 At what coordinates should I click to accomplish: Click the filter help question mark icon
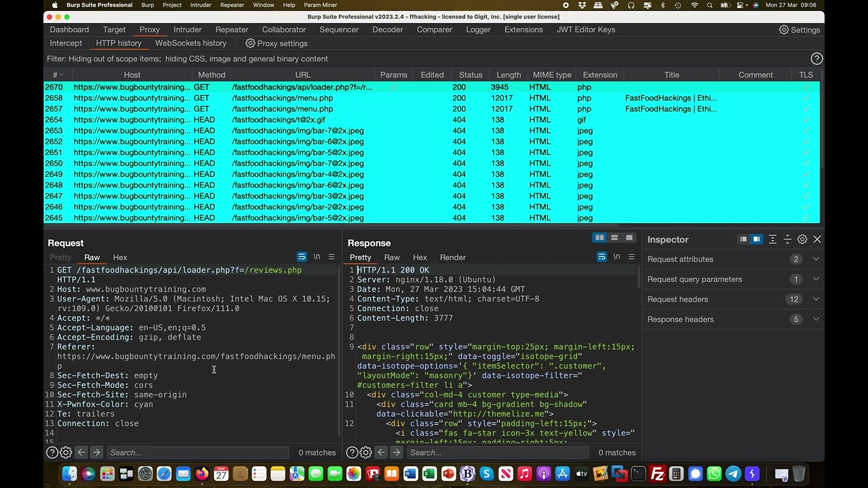(816, 59)
